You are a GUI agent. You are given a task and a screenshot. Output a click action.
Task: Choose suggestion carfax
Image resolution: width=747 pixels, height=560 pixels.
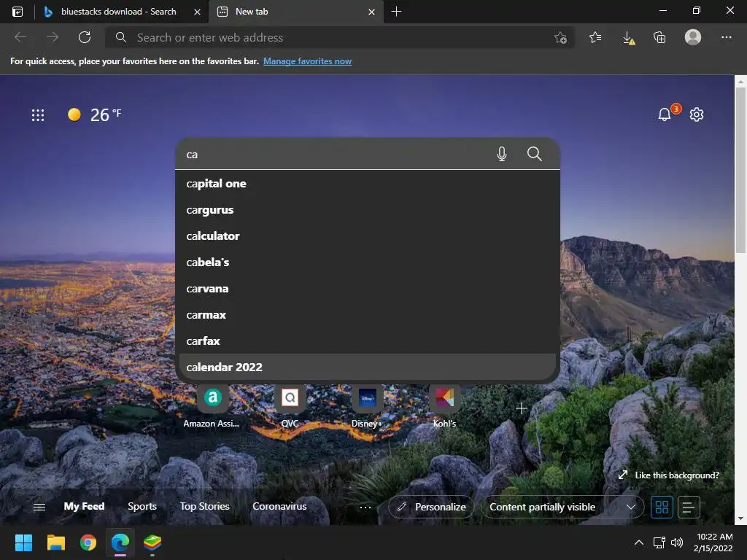pyautogui.click(x=368, y=341)
